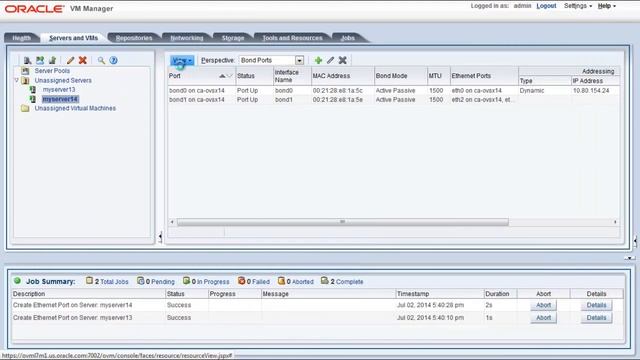This screenshot has height=360, width=640.
Task: Collapse the navigation pane with the splitter arrow
Action: click(160, 237)
